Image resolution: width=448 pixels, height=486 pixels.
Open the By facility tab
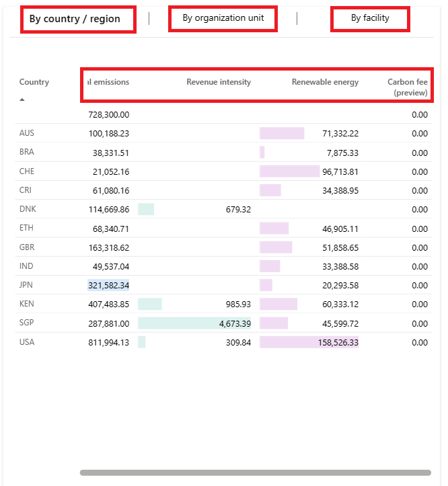[370, 18]
